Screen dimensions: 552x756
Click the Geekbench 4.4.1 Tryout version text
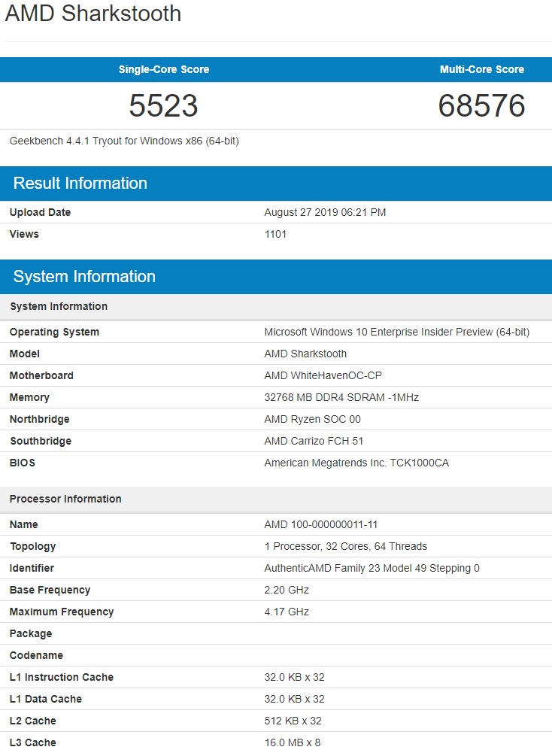[124, 141]
